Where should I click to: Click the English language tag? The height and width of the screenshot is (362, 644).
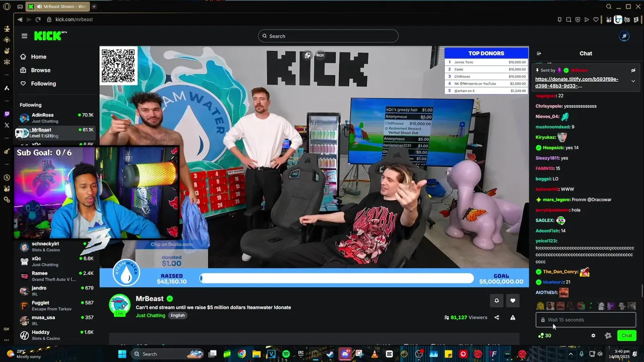(177, 316)
